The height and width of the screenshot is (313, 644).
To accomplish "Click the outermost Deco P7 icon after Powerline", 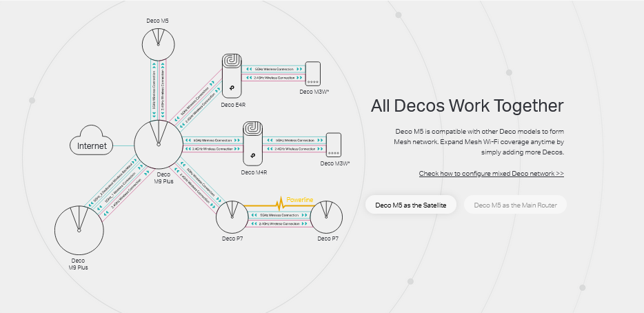I will pos(326,216).
